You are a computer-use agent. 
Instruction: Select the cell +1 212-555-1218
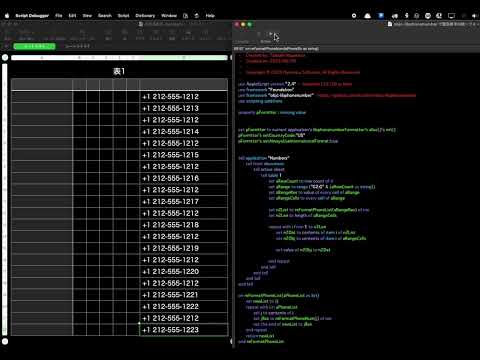[x=184, y=225]
